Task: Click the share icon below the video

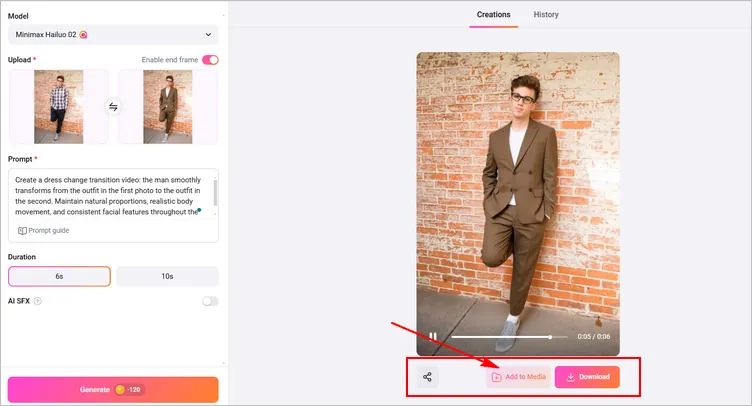Action: click(427, 377)
